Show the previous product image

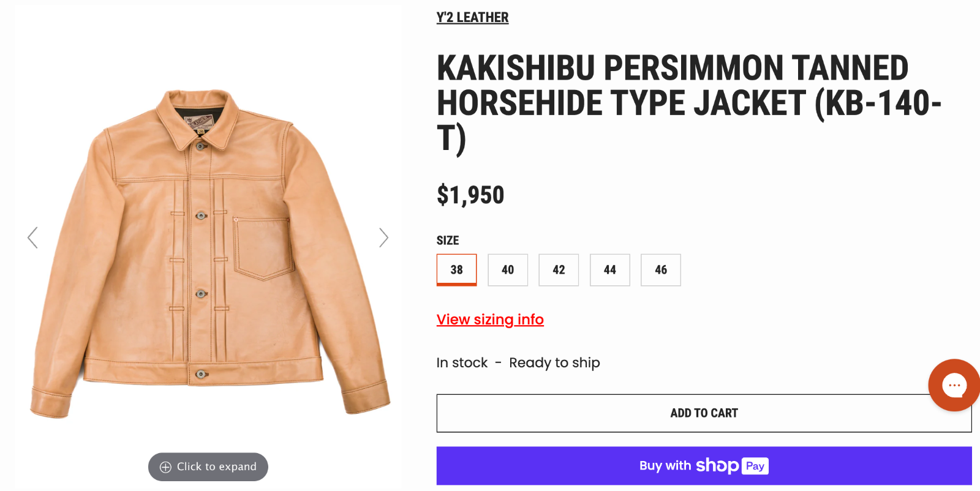coord(32,238)
